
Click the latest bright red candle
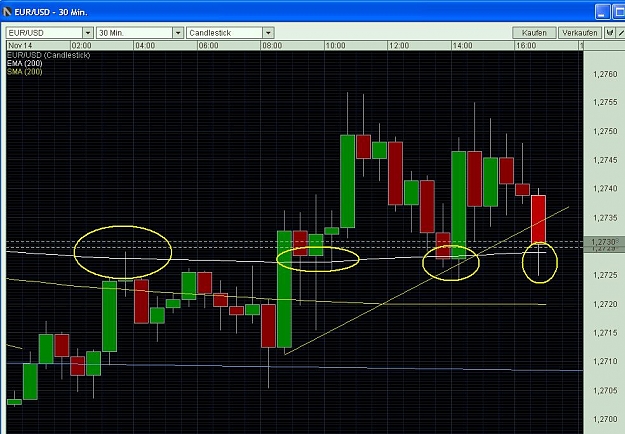pos(538,219)
